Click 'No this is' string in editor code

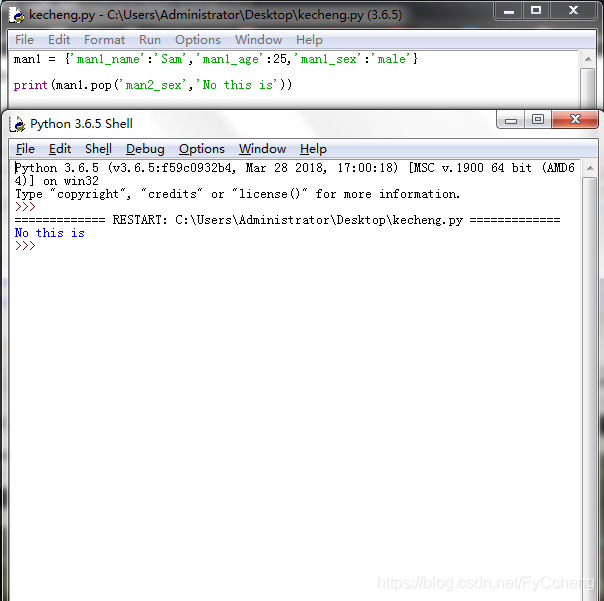238,85
